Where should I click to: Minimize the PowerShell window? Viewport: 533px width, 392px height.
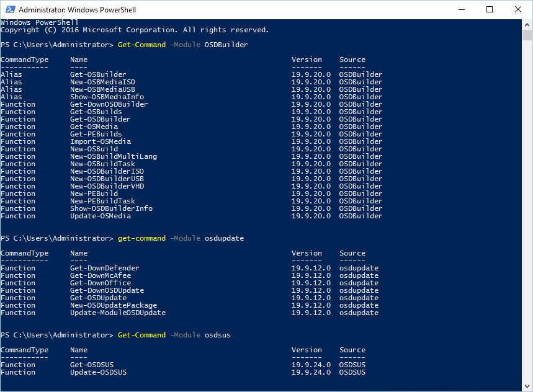(462, 9)
